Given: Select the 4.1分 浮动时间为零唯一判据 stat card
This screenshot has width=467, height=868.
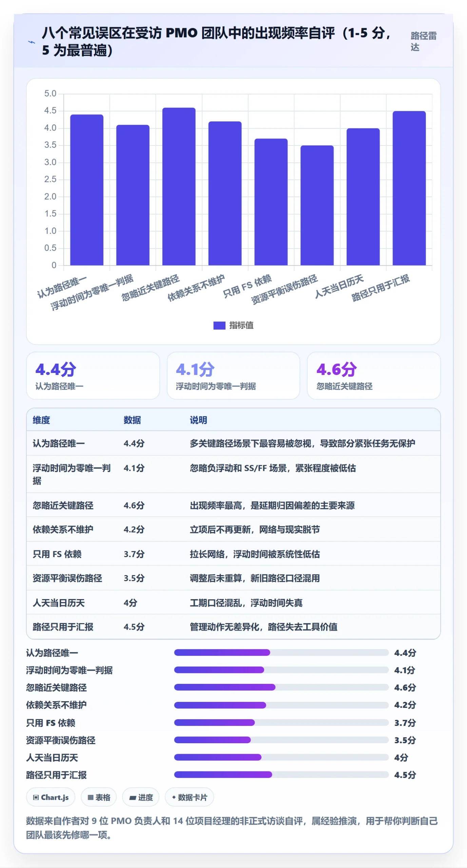Looking at the screenshot, I should (233, 376).
